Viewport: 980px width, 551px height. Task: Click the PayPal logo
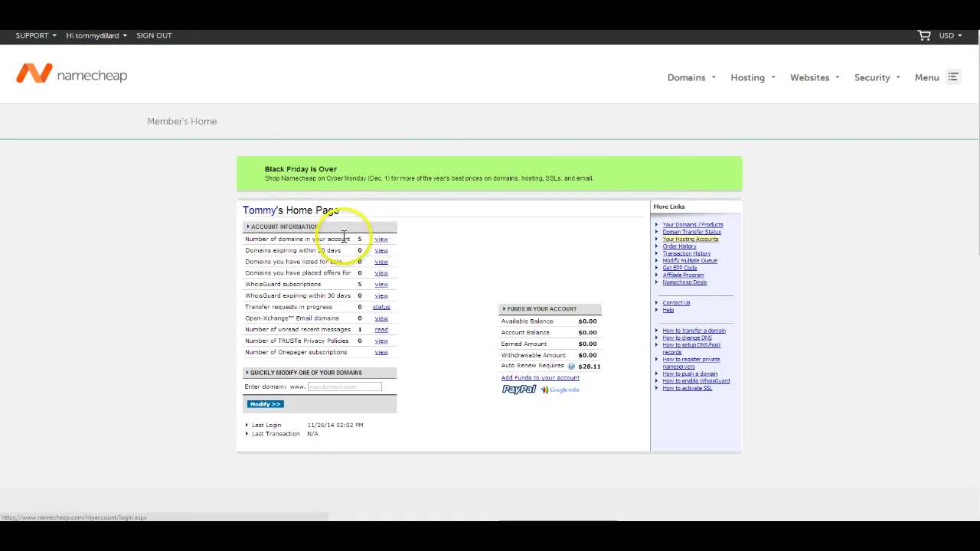click(x=518, y=390)
